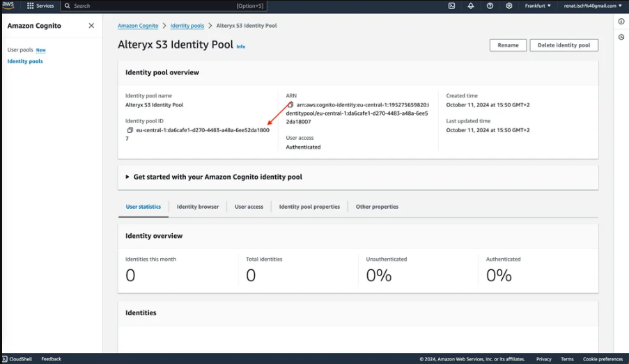This screenshot has width=629, height=364.
Task: Switch to the User access tab
Action: click(x=249, y=207)
